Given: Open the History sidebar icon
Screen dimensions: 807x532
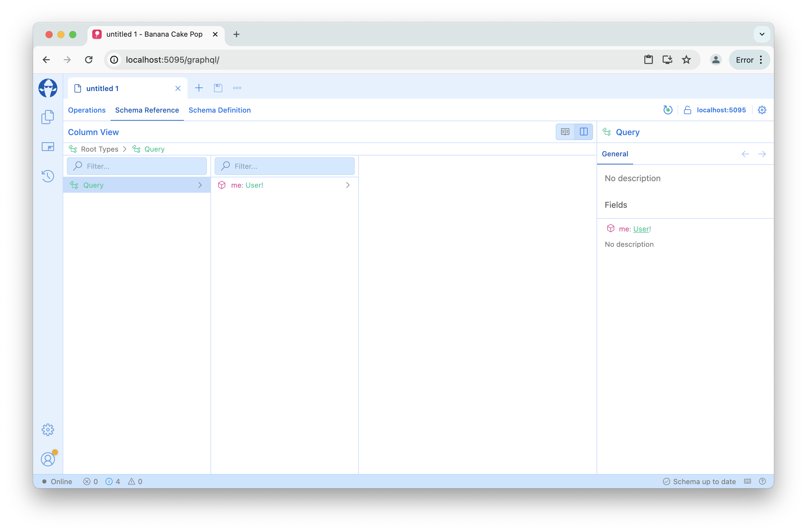Looking at the screenshot, I should pyautogui.click(x=48, y=176).
